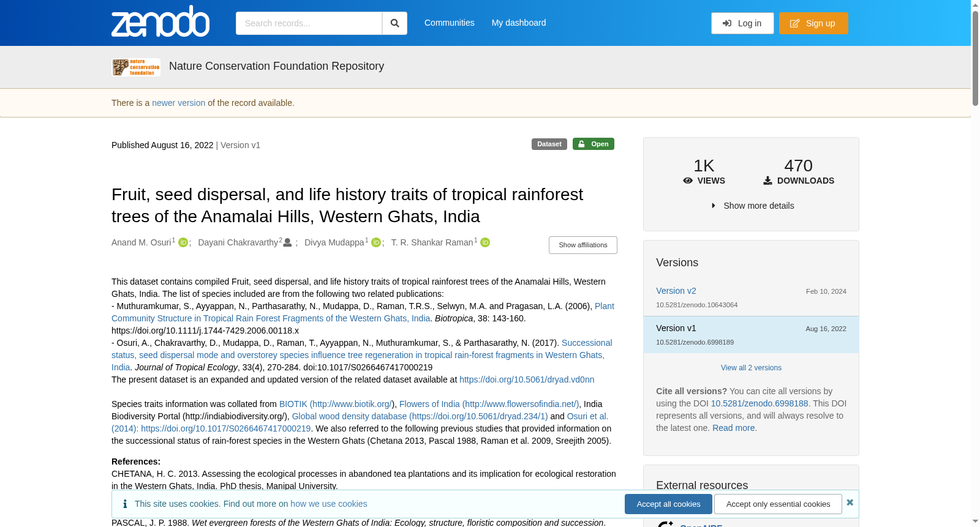This screenshot has height=527, width=980.
Task: Click Show affiliations button
Action: pos(583,245)
